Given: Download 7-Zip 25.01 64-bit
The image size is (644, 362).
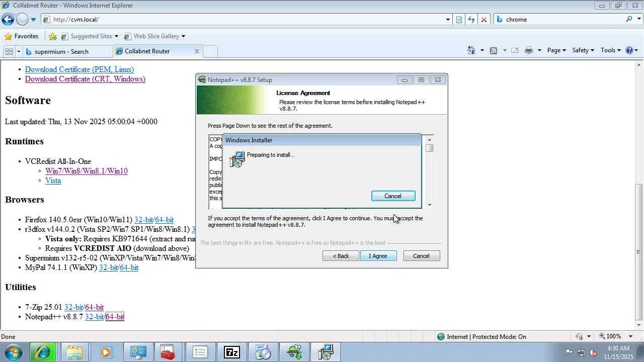Looking at the screenshot, I should [x=95, y=307].
